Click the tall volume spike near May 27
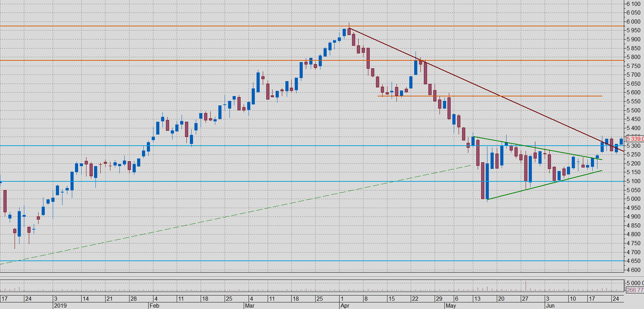The width and height of the screenshot is (644, 309). click(526, 286)
